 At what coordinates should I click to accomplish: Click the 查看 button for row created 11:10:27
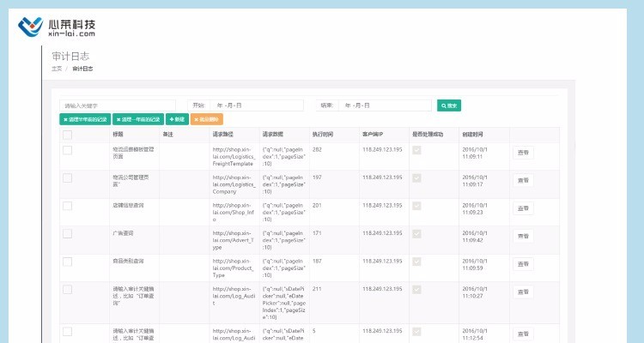523,292
